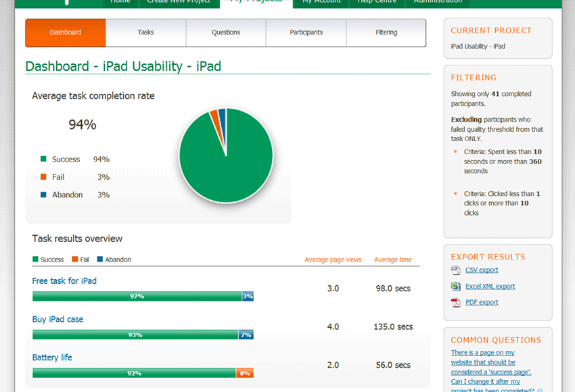Click the 7% abandon bar segment

pyautogui.click(x=246, y=335)
